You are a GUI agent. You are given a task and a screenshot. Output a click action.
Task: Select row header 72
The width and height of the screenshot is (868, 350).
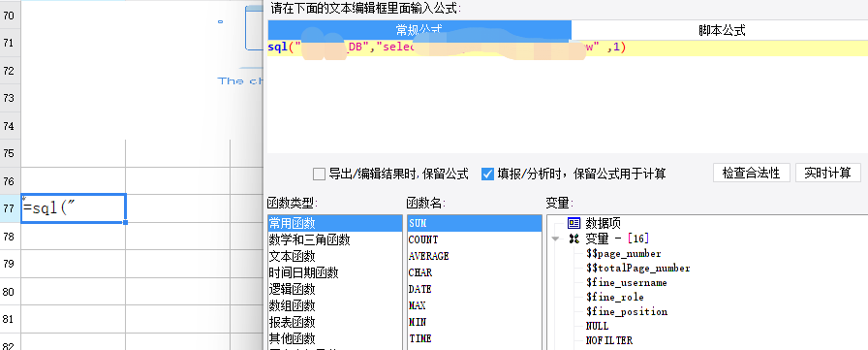tap(10, 71)
